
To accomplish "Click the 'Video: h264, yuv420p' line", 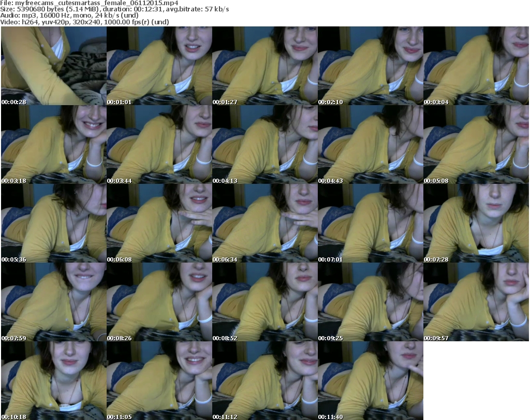I will pyautogui.click(x=84, y=22).
